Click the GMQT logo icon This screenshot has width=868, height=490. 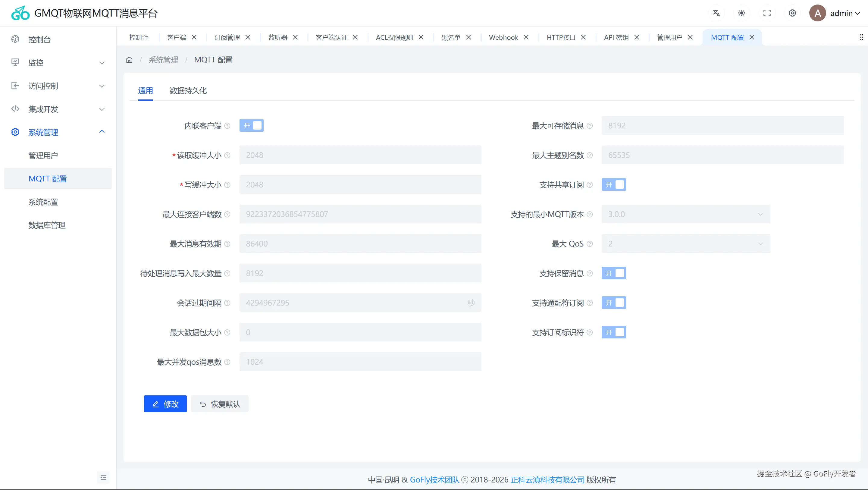pos(20,13)
